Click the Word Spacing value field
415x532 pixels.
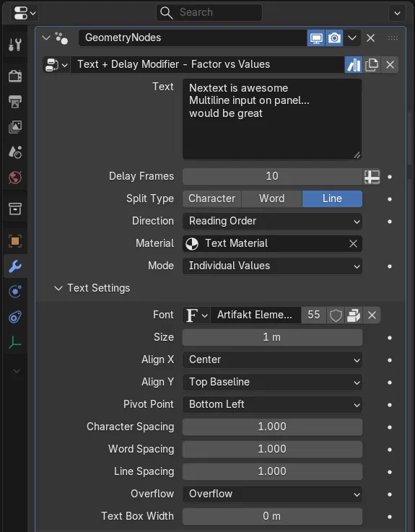click(x=272, y=450)
